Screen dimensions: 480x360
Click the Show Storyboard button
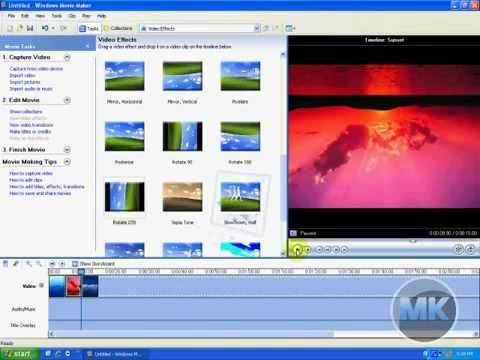pyautogui.click(x=94, y=264)
